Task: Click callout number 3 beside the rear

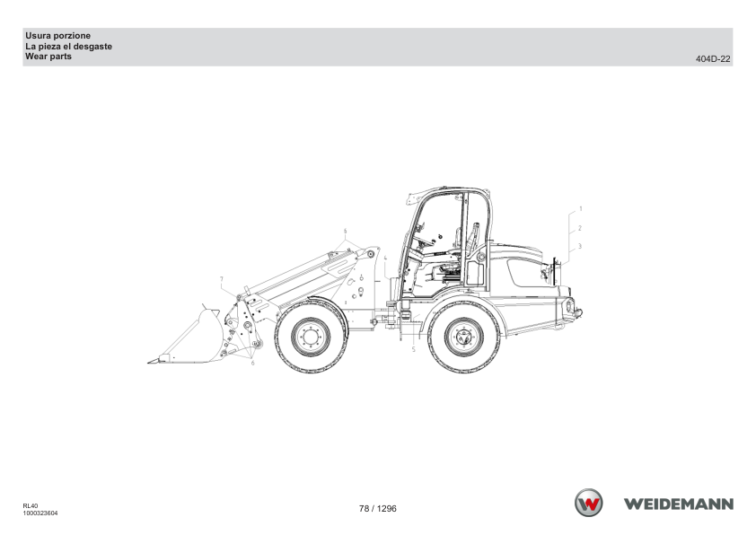Action: pyautogui.click(x=580, y=246)
